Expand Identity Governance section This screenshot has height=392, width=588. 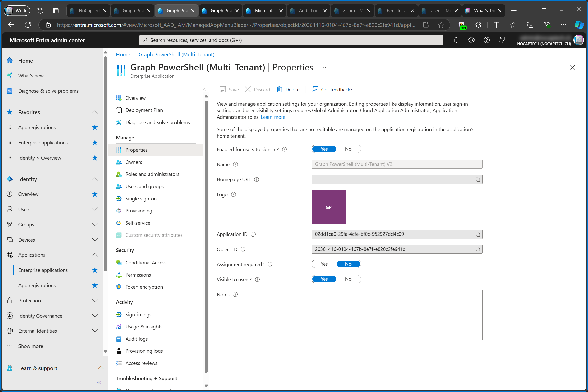tap(95, 316)
